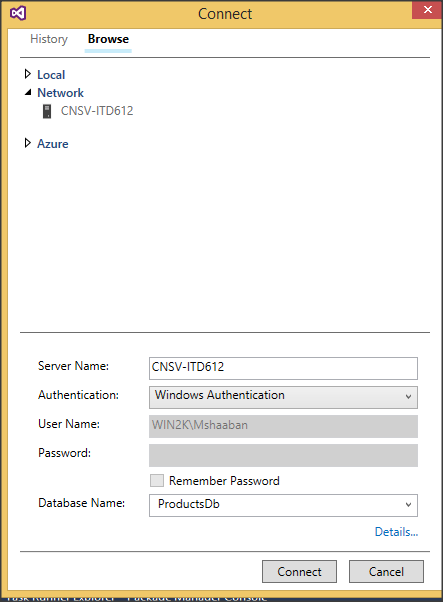
Task: Open the Authentication dropdown
Action: [x=283, y=397]
